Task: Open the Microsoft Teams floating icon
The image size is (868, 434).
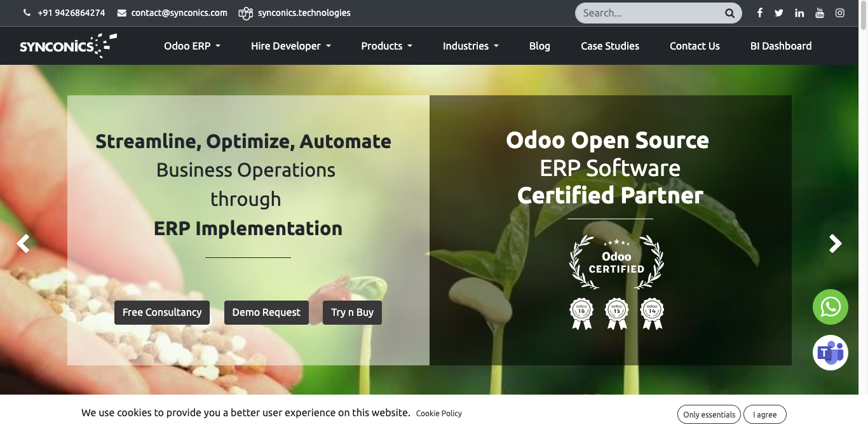Action: [830, 353]
